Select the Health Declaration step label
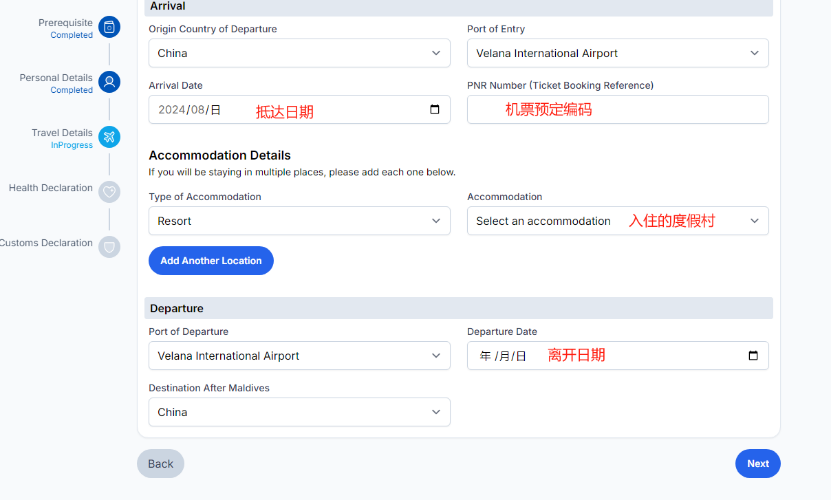 click(50, 188)
